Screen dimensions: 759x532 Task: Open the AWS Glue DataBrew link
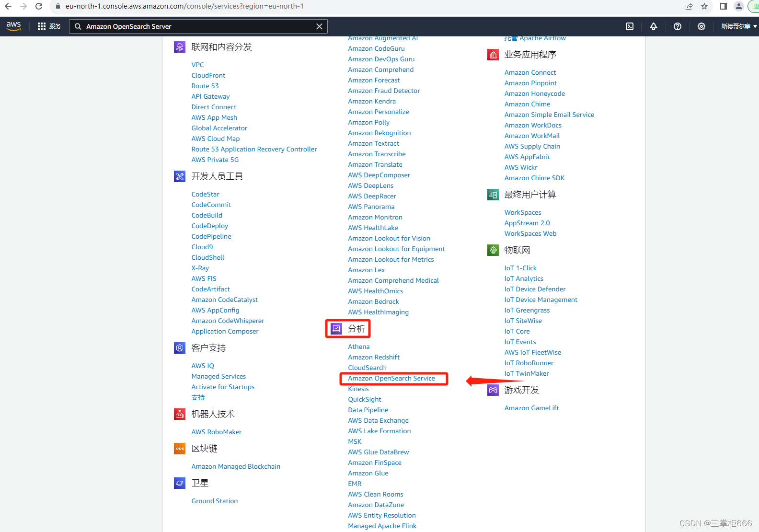[379, 452]
